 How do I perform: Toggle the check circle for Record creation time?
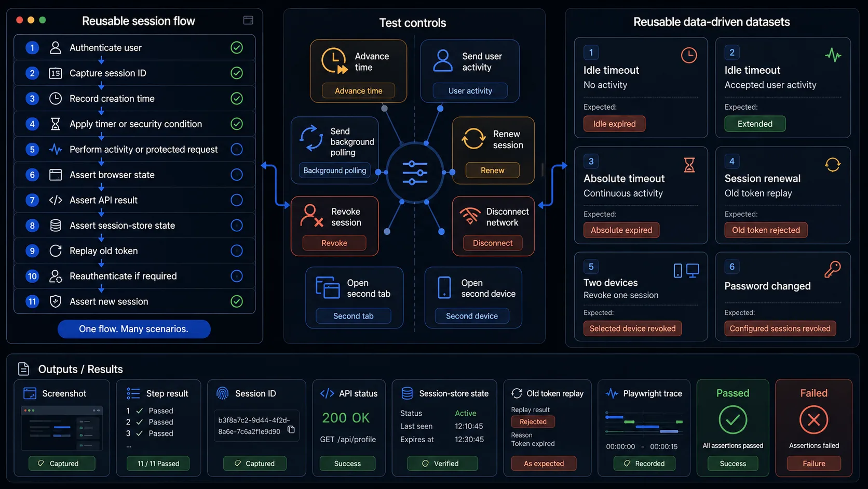[x=237, y=99]
